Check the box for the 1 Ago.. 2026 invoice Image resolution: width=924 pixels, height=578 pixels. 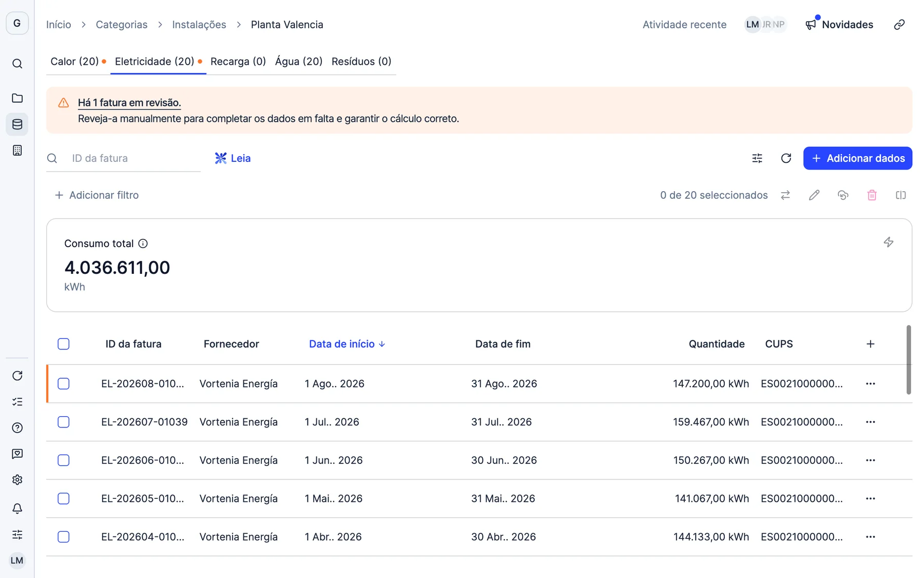point(64,384)
